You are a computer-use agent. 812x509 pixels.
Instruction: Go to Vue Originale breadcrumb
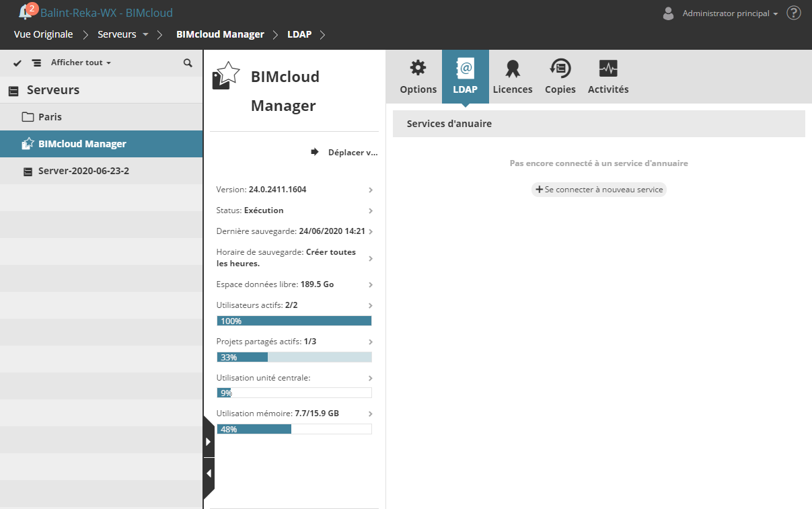[x=43, y=34]
